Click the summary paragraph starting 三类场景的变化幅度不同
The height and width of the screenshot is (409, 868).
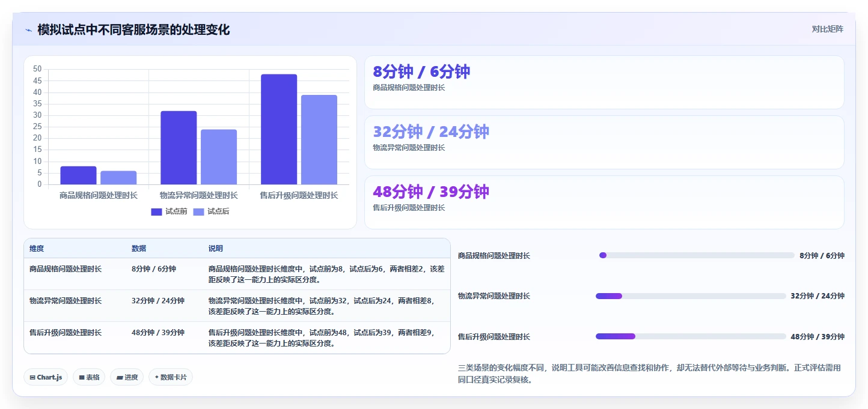coord(649,374)
